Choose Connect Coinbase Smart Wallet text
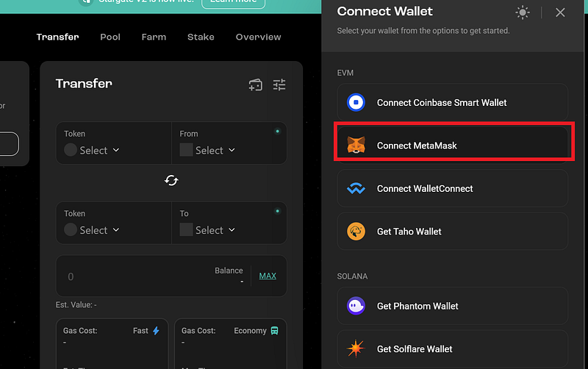 coord(442,103)
